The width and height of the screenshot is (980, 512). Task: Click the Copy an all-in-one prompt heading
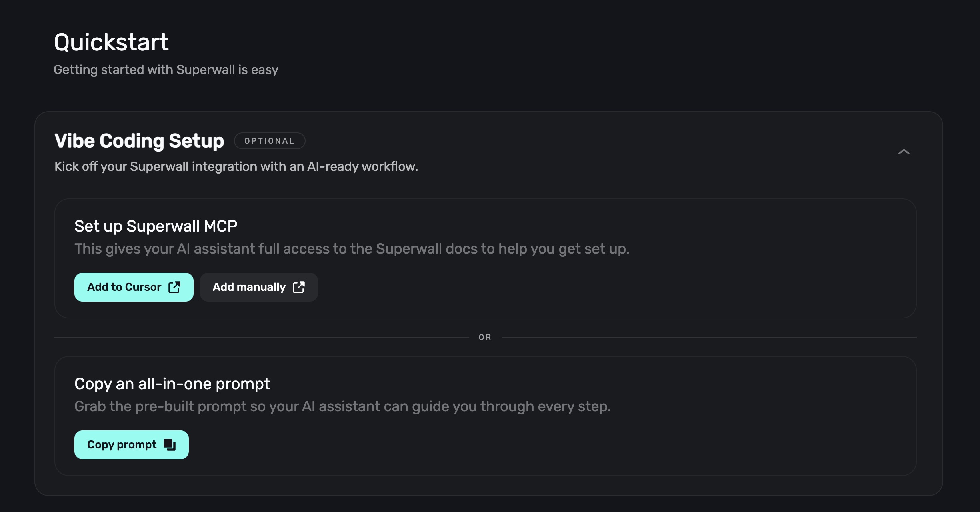pyautogui.click(x=172, y=384)
